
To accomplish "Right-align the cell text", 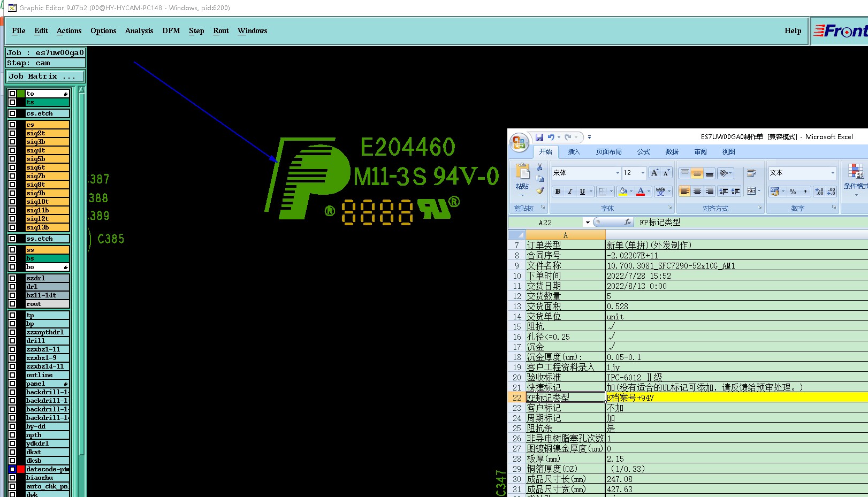I will [709, 191].
